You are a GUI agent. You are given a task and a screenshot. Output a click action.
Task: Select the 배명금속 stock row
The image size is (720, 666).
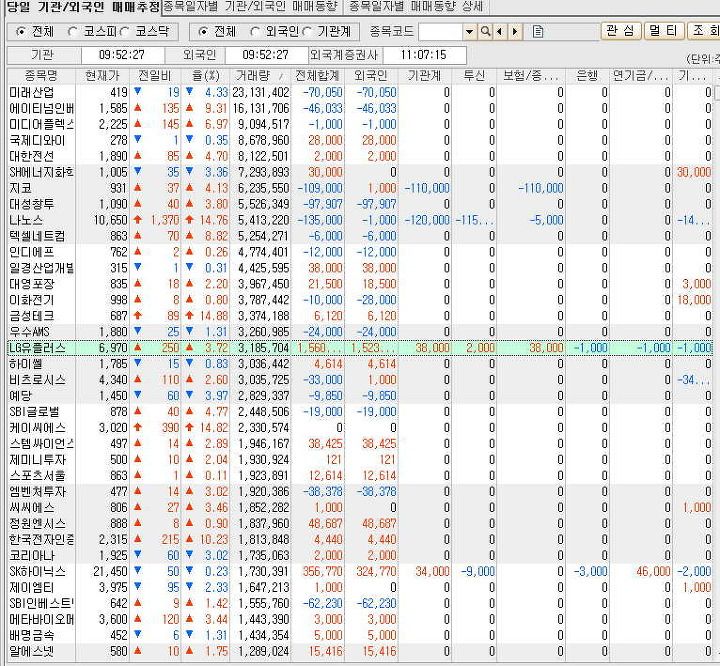(360, 635)
